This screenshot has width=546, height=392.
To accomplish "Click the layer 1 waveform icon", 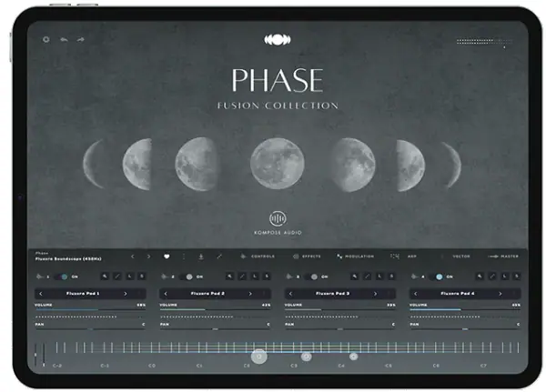I will pyautogui.click(x=40, y=276).
